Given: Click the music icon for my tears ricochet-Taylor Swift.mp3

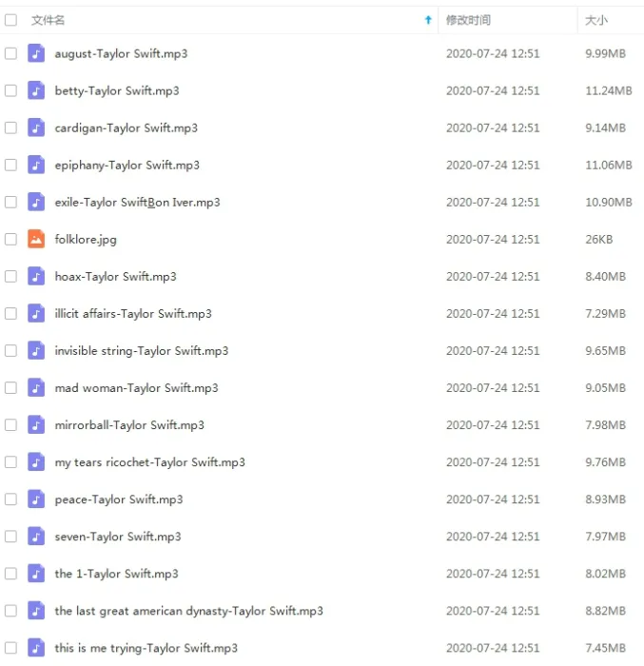Looking at the screenshot, I should (x=36, y=462).
